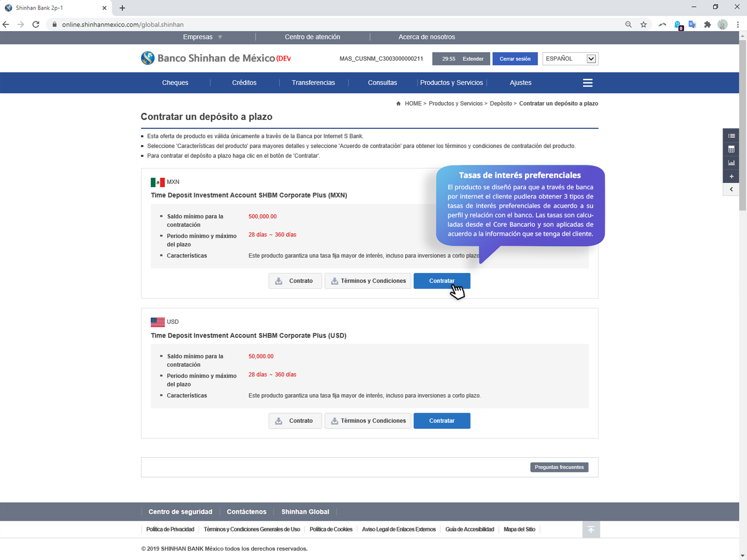
Task: Open Mapa del Sitio link
Action: pyautogui.click(x=519, y=529)
